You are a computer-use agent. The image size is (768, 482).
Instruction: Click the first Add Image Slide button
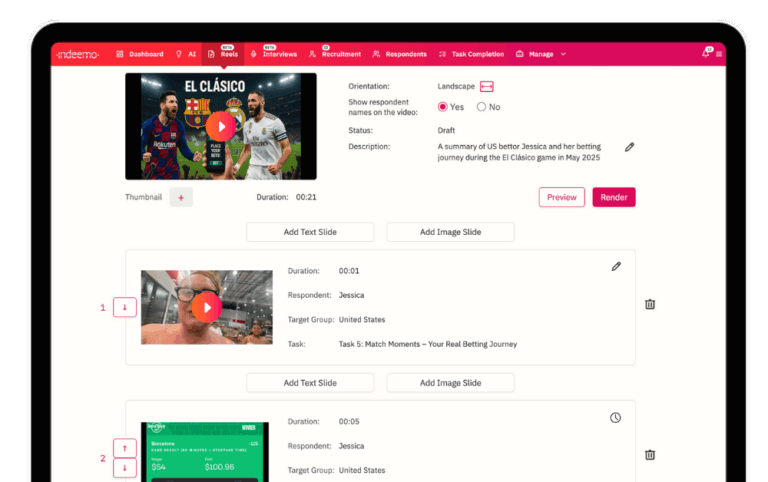450,232
